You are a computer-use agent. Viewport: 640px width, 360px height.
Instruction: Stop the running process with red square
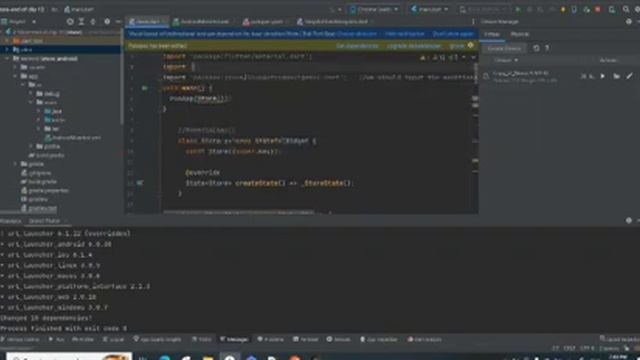[x=598, y=9]
